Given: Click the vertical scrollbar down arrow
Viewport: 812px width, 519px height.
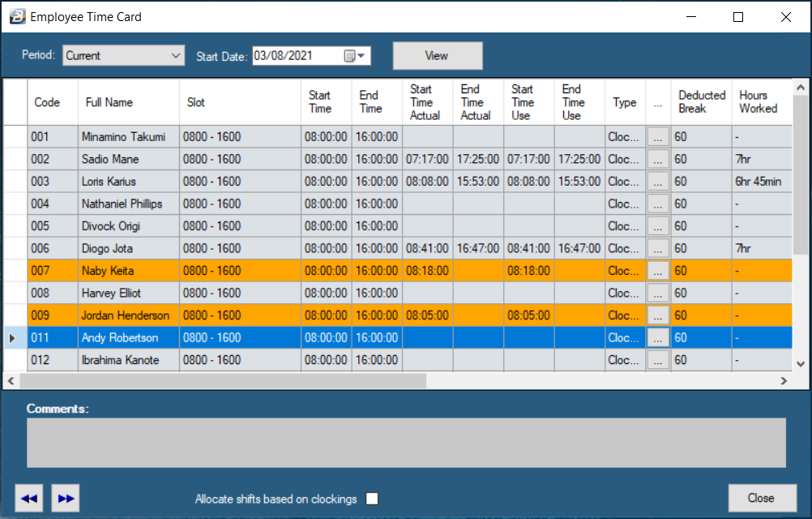Looking at the screenshot, I should coord(801,364).
